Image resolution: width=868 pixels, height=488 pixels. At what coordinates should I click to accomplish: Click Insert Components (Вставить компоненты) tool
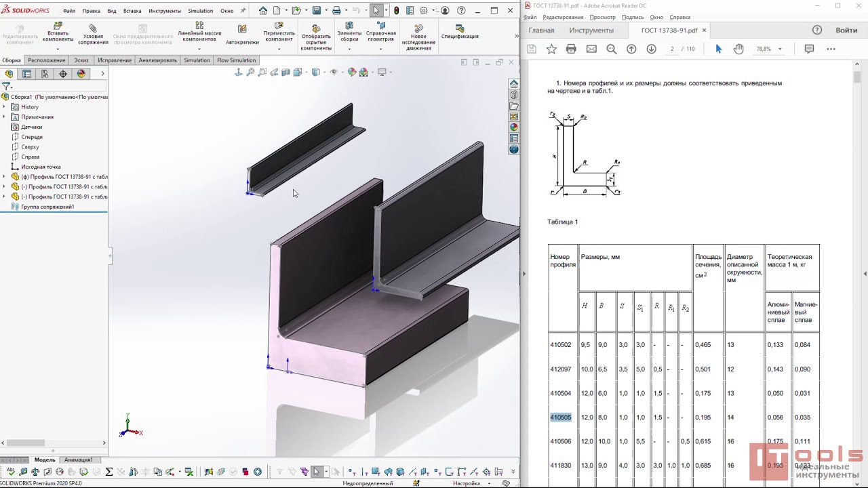click(x=58, y=34)
